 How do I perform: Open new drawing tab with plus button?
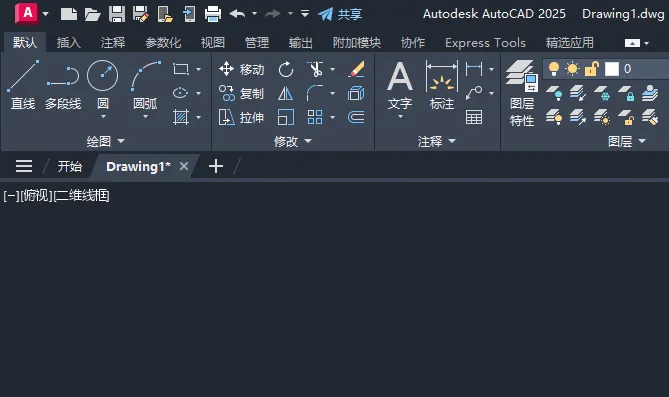pyautogui.click(x=216, y=166)
